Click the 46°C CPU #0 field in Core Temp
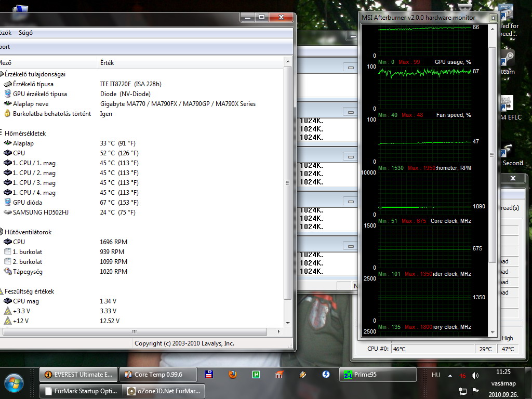This screenshot has width=532, height=399. click(433, 349)
